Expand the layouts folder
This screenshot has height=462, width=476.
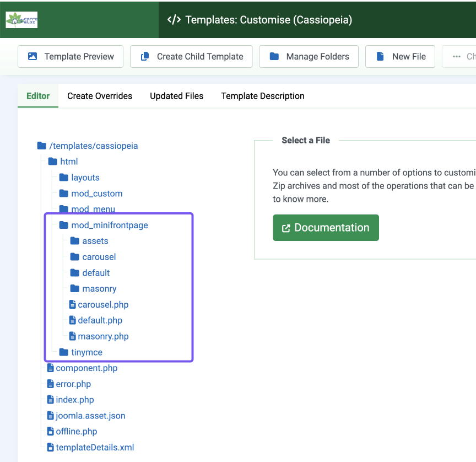pyautogui.click(x=85, y=178)
